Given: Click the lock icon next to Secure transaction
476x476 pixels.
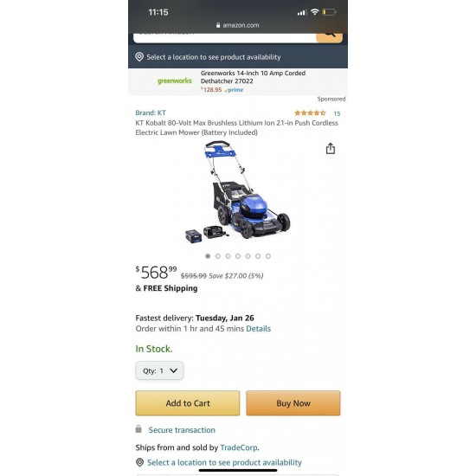Looking at the screenshot, I should coord(138,429).
